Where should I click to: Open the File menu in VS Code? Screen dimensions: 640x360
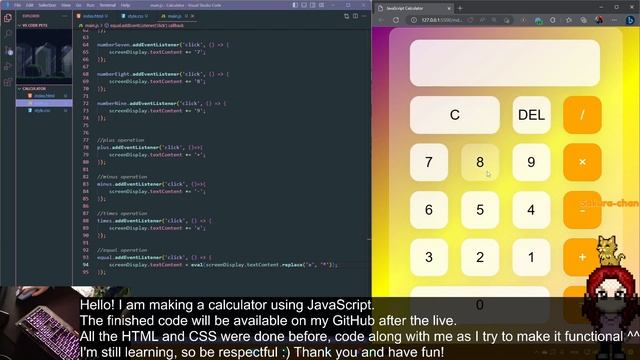[18, 5]
